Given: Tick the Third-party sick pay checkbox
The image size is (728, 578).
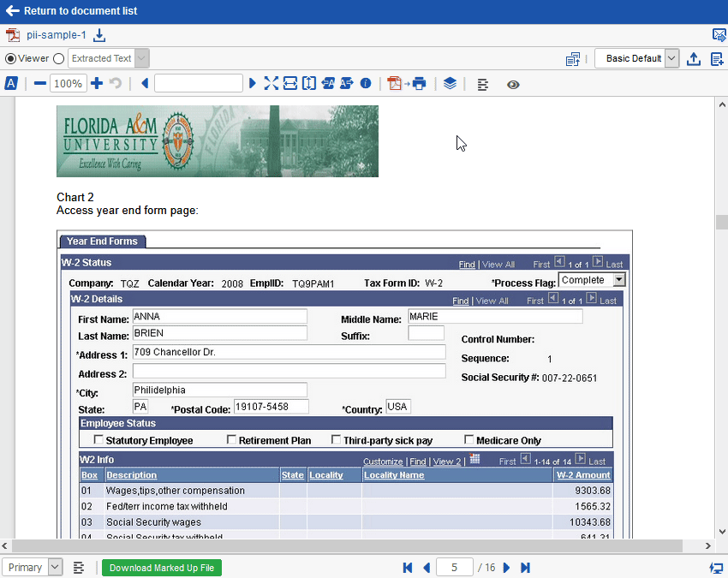Looking at the screenshot, I should (x=336, y=439).
